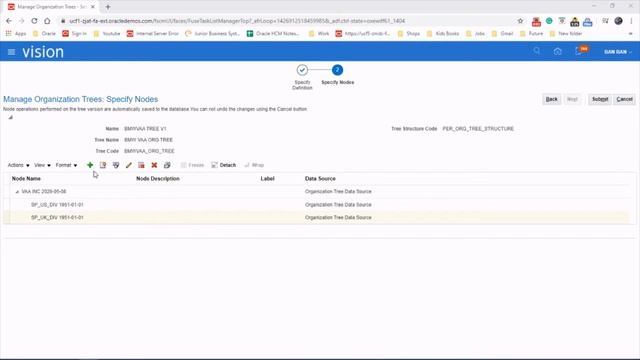Click Data Source cell of SP_US_DIV row
The width and height of the screenshot is (640, 360).
[x=338, y=204]
